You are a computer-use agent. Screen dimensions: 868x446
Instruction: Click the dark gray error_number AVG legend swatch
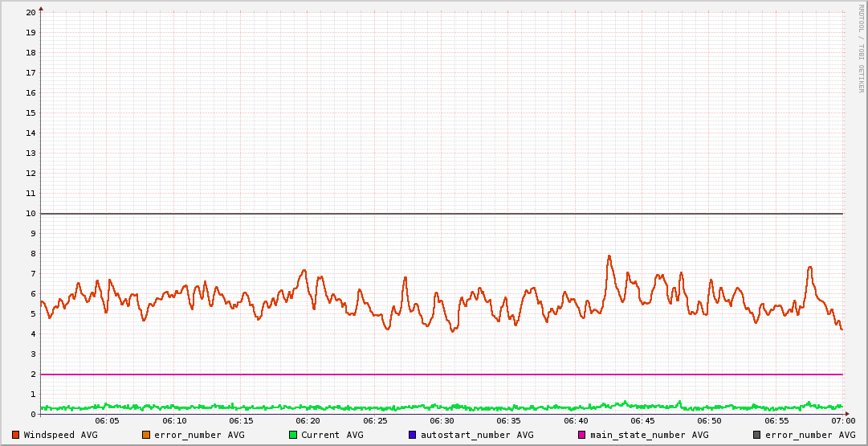click(756, 435)
